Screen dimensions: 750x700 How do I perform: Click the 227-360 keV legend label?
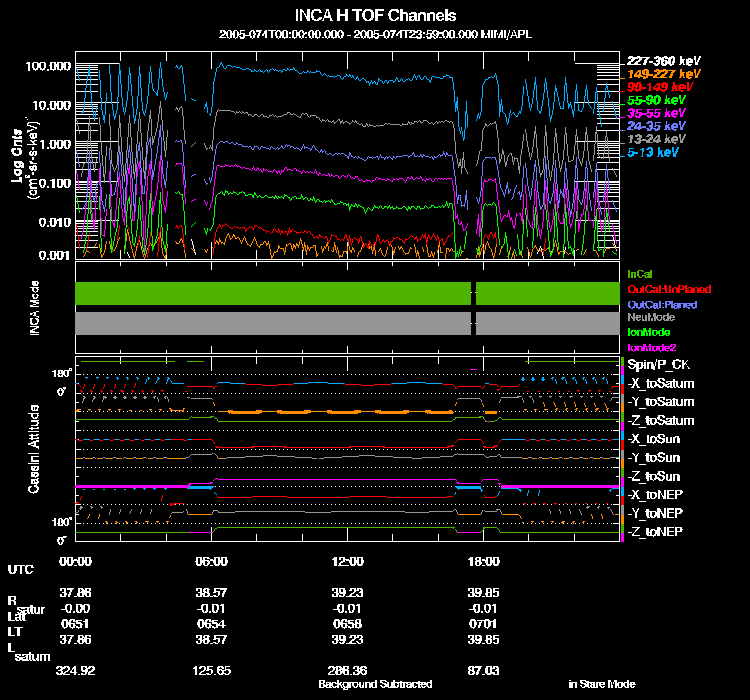point(663,61)
